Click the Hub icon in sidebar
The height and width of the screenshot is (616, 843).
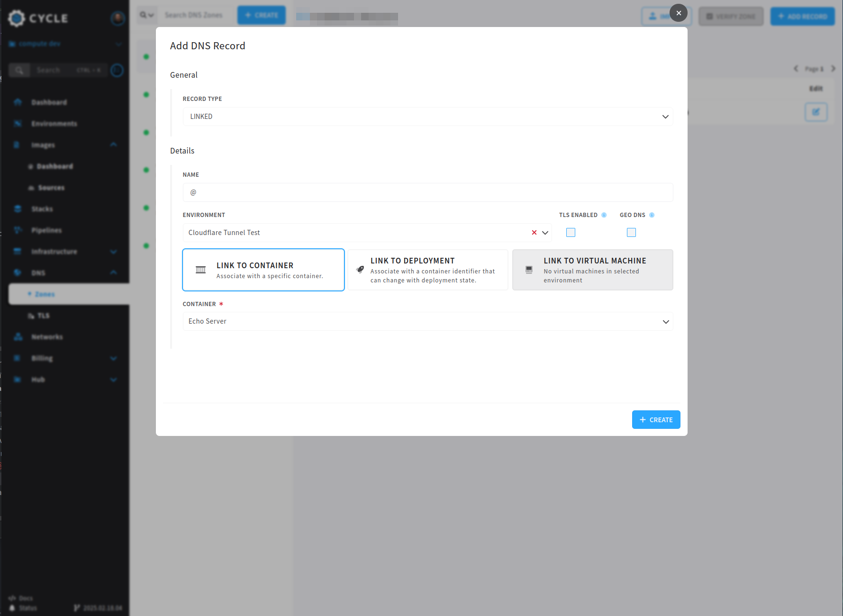18,380
